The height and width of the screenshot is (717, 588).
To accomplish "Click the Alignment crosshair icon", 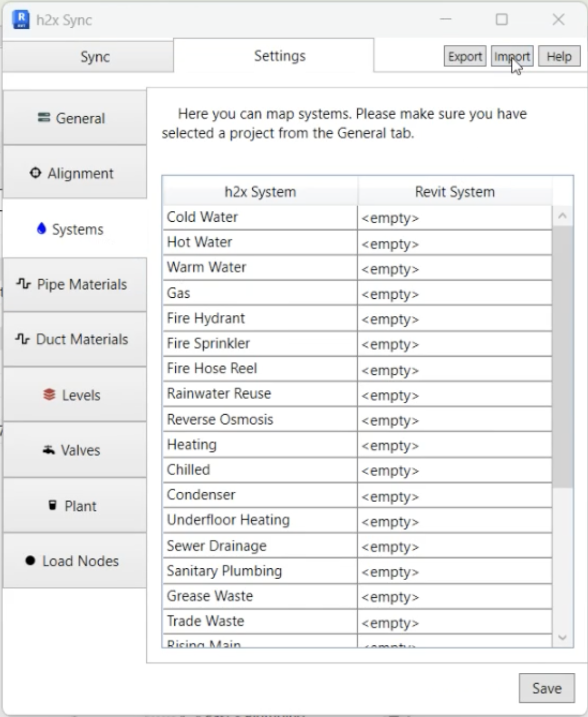I will tap(35, 173).
